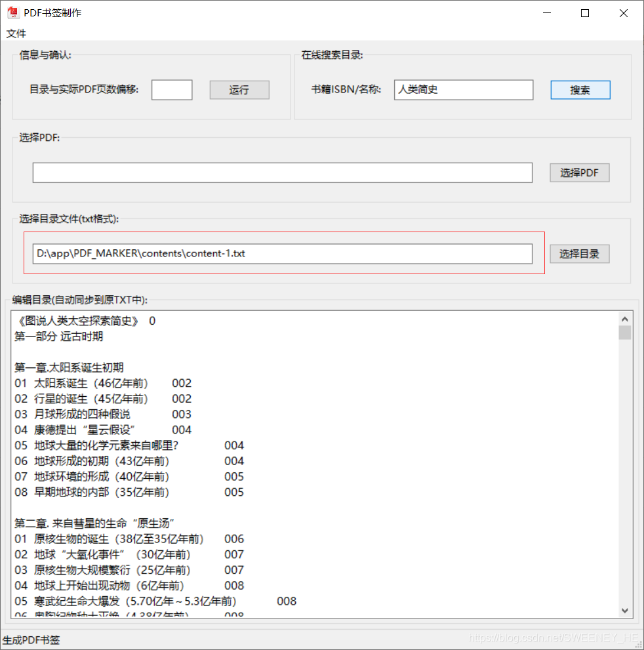Click the line 第一章.太阳系诞生初期
This screenshot has height=650, width=644.
pyautogui.click(x=69, y=367)
